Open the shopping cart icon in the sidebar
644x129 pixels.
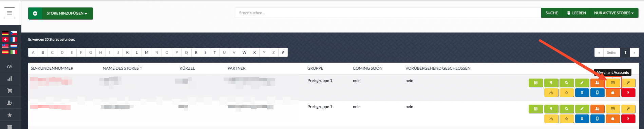click(x=10, y=91)
